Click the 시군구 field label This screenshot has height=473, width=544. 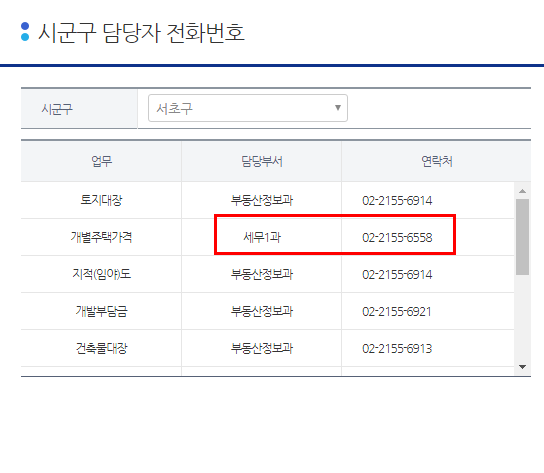57,109
